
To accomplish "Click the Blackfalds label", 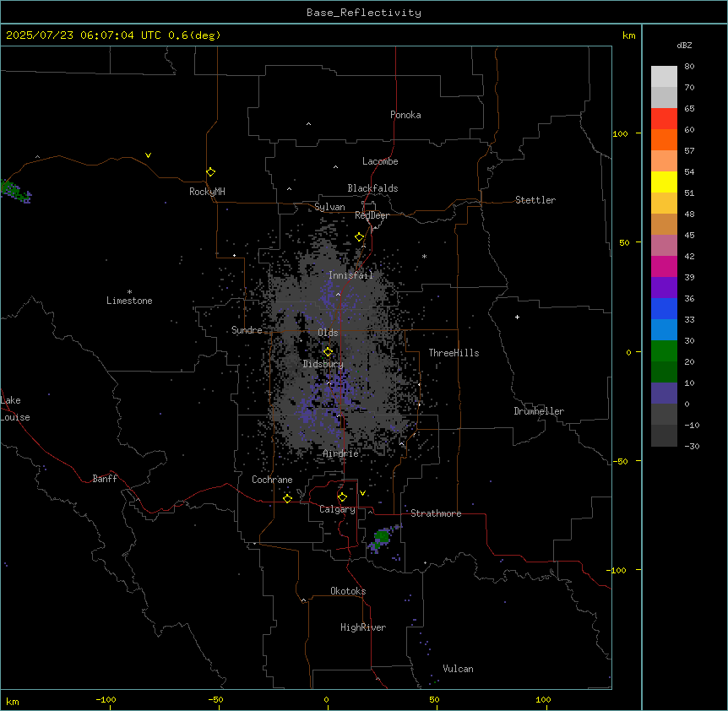I will 372,188.
